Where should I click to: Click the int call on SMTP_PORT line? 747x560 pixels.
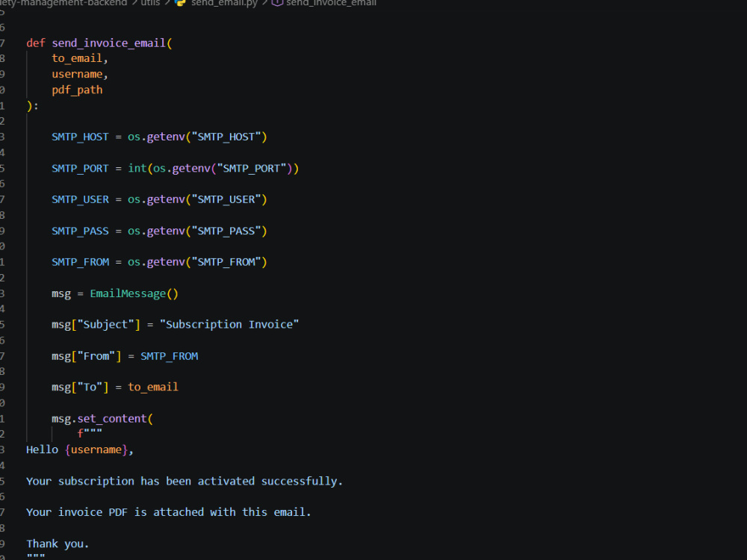[137, 169]
